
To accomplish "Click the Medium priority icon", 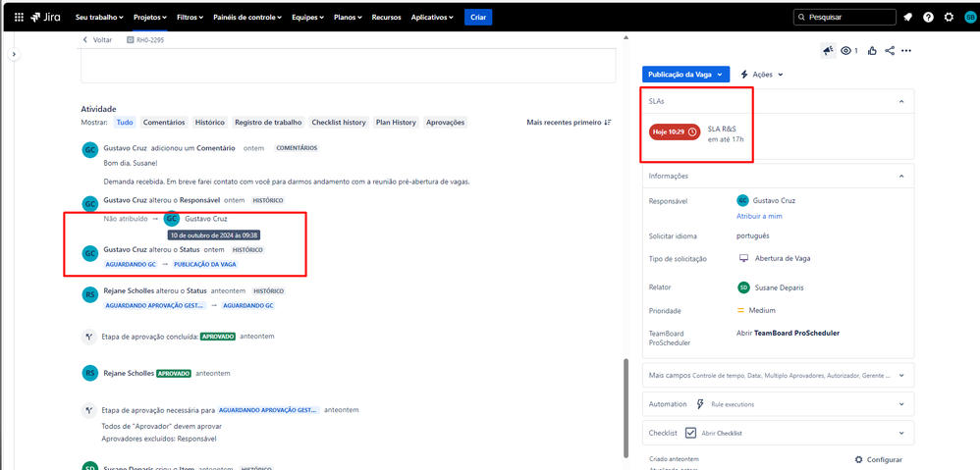I will coord(741,310).
